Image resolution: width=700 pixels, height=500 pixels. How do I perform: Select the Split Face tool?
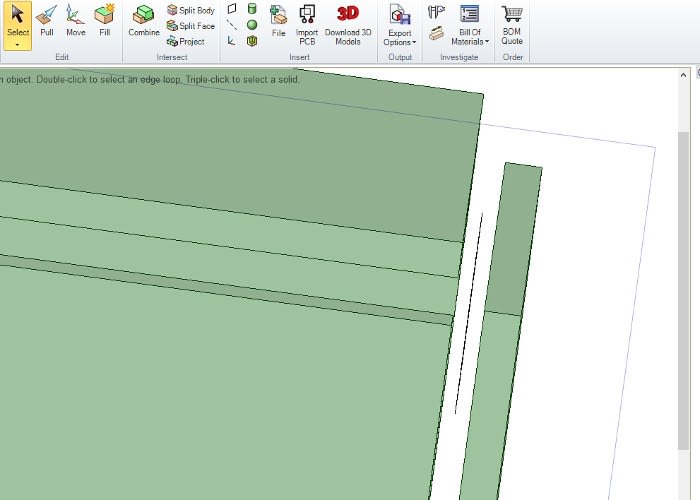pos(191,26)
